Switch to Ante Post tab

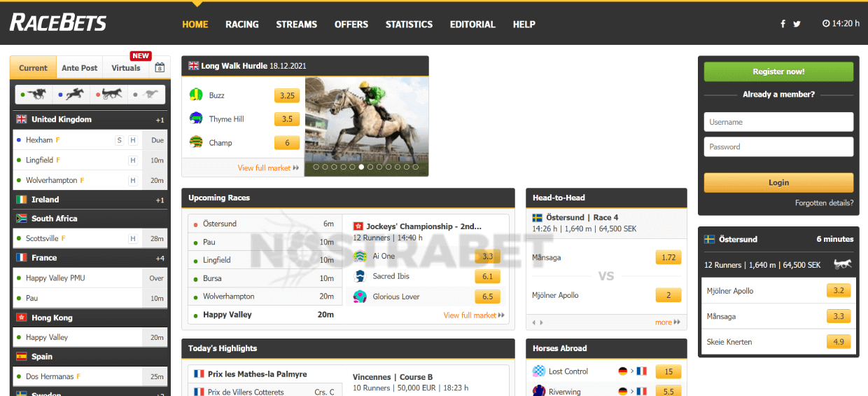click(x=80, y=68)
